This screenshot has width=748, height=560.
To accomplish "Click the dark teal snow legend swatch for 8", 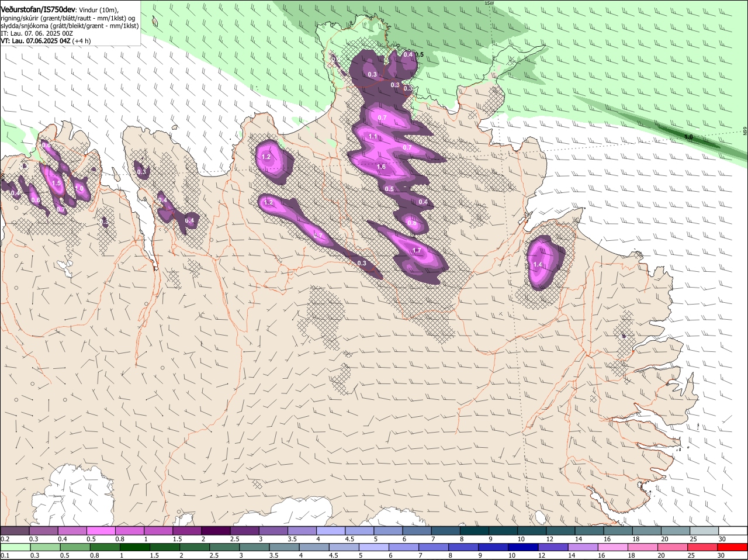I will [x=474, y=531].
